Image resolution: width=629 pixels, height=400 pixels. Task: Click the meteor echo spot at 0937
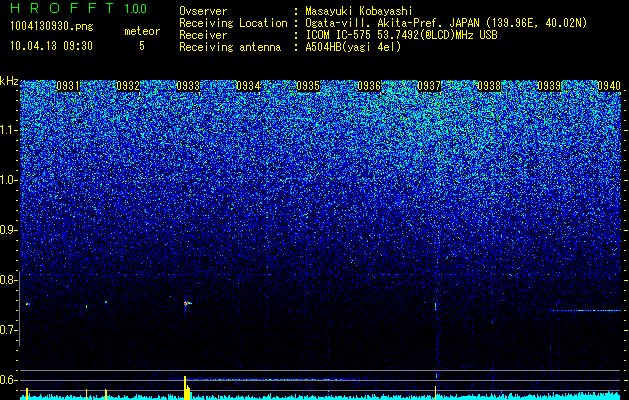436,306
